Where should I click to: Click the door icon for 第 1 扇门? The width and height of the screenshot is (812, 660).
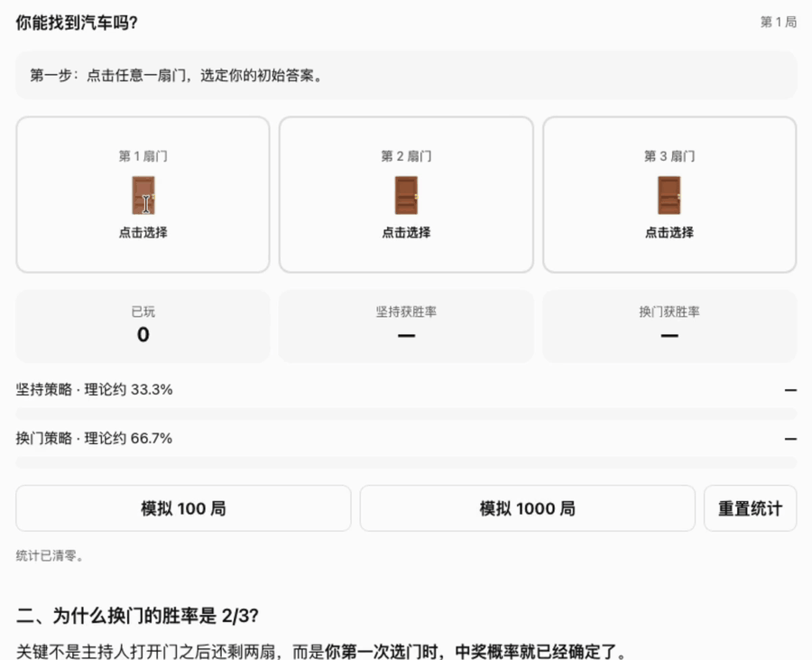143,195
